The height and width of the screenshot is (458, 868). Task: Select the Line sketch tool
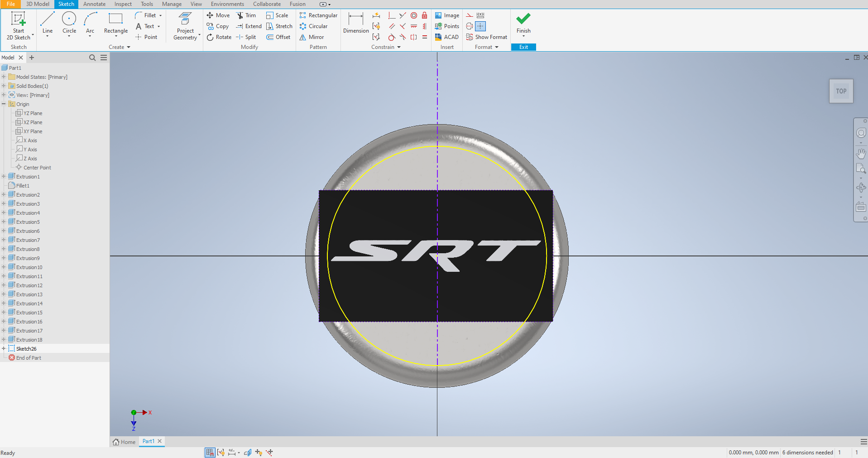(47, 24)
